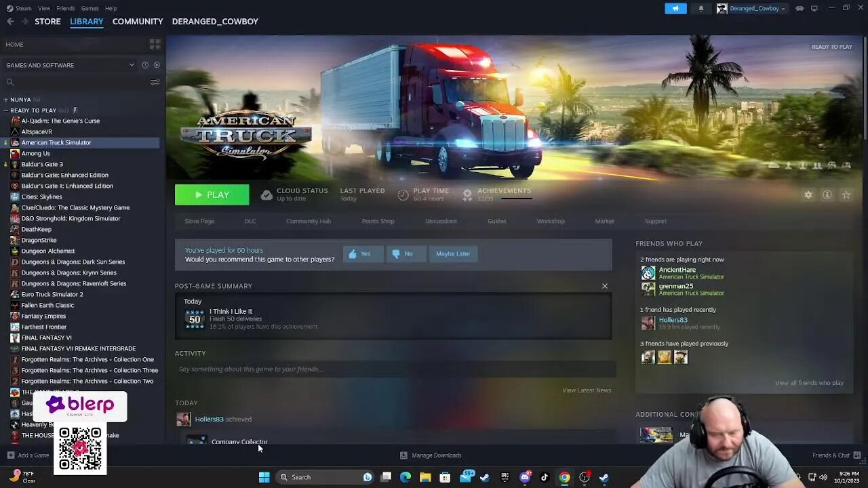Enter Big Picture mode monitor icon

point(814,8)
